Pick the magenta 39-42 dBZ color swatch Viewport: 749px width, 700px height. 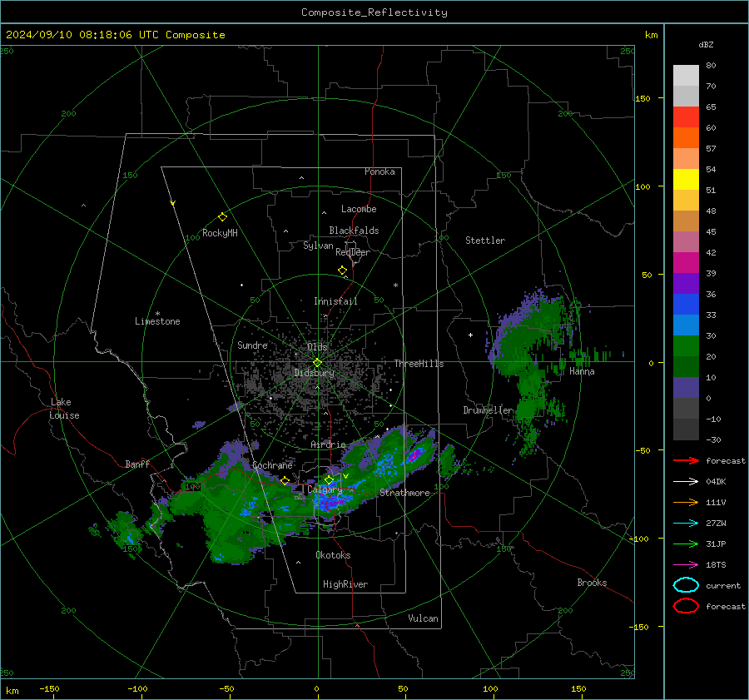click(686, 262)
